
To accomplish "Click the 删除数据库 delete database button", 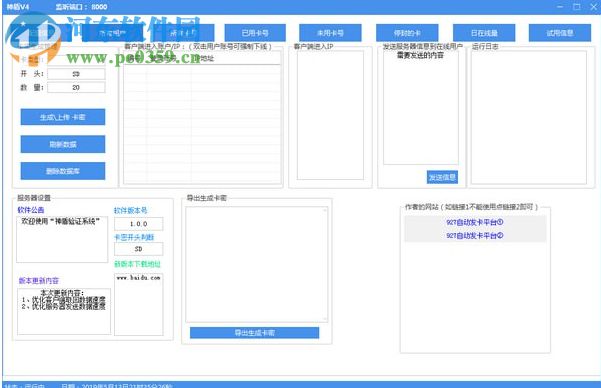I will click(x=63, y=171).
